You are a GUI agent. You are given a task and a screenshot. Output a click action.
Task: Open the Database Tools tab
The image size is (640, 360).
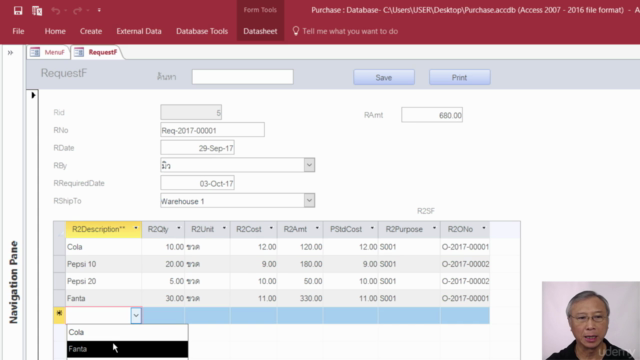coord(202,31)
